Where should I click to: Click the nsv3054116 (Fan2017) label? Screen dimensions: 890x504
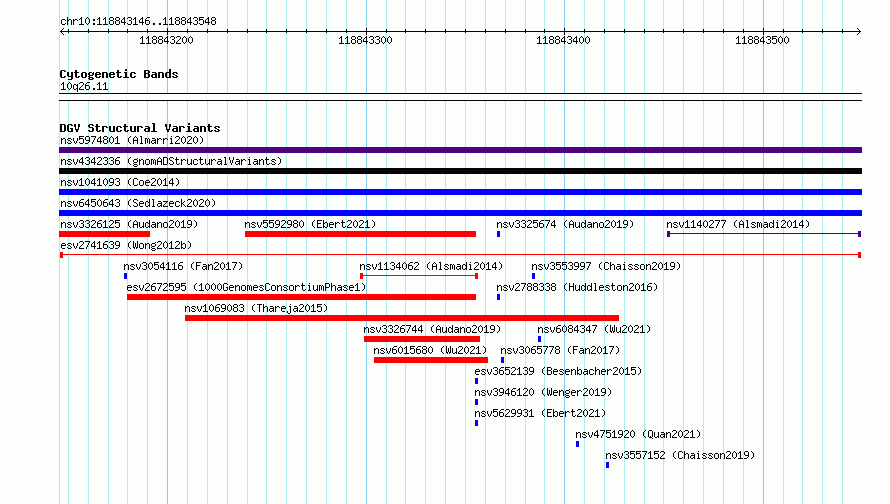[183, 266]
